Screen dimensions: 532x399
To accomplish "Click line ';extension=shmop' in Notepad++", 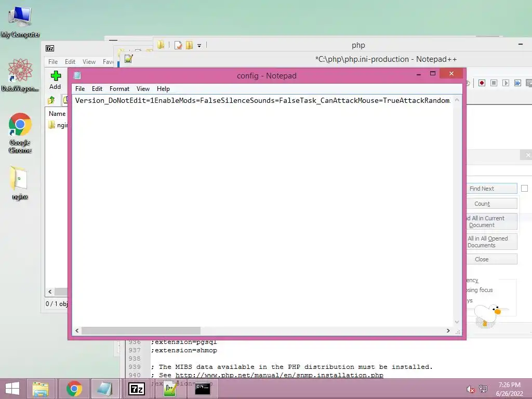I will pos(185,351).
